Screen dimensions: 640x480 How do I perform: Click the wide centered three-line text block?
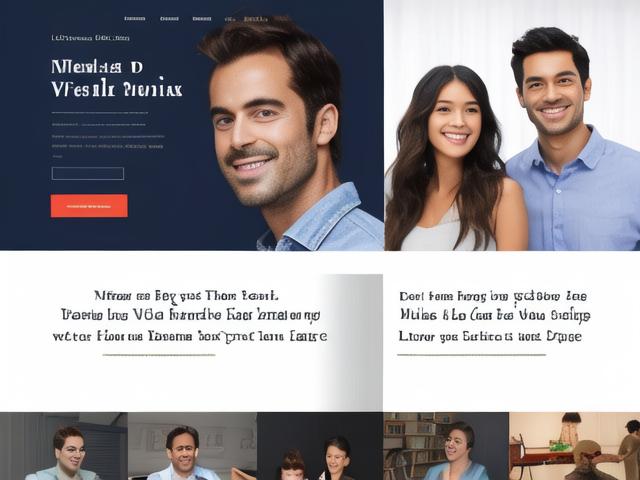(x=190, y=316)
